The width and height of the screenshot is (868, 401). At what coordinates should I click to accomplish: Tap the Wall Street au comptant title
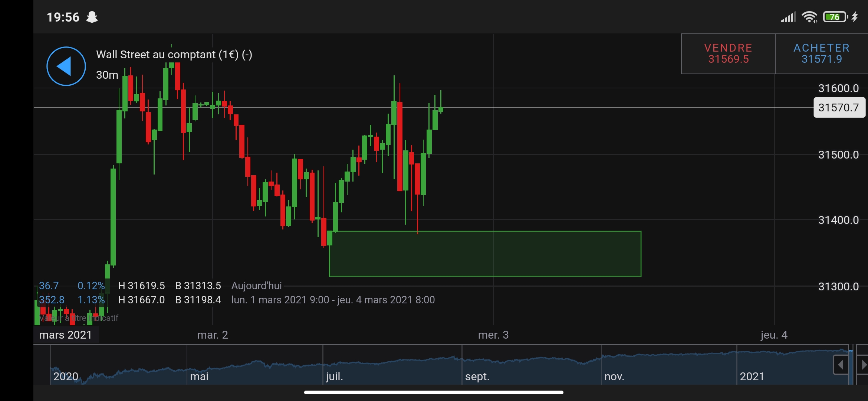point(174,55)
